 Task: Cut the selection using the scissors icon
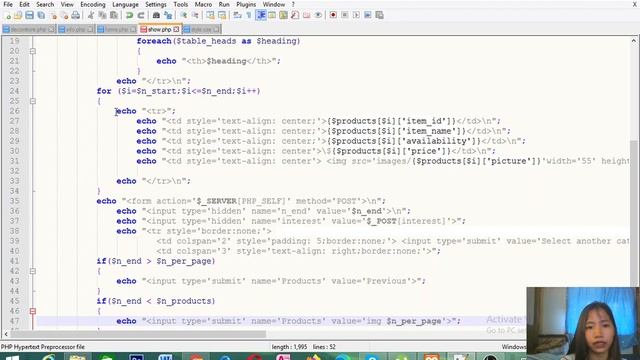pyautogui.click(x=91, y=16)
